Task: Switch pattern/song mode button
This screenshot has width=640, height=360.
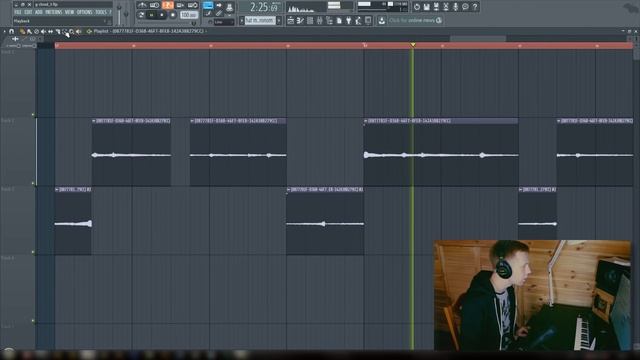Action: click(x=141, y=15)
